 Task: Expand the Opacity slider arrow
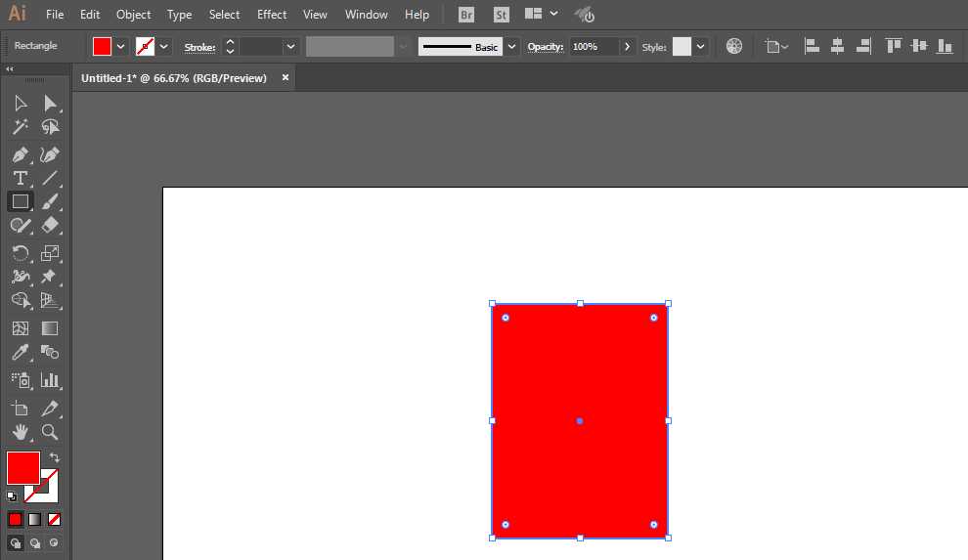(627, 46)
